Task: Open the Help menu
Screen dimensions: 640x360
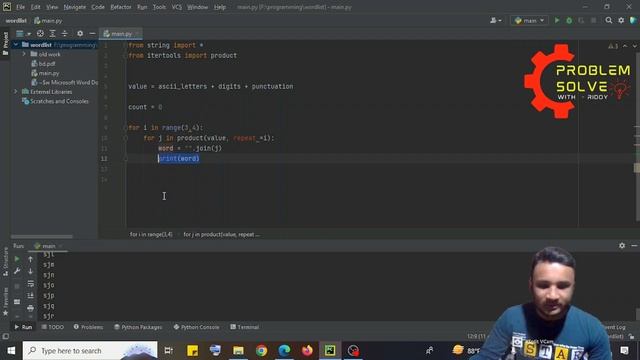Action: (220, 7)
